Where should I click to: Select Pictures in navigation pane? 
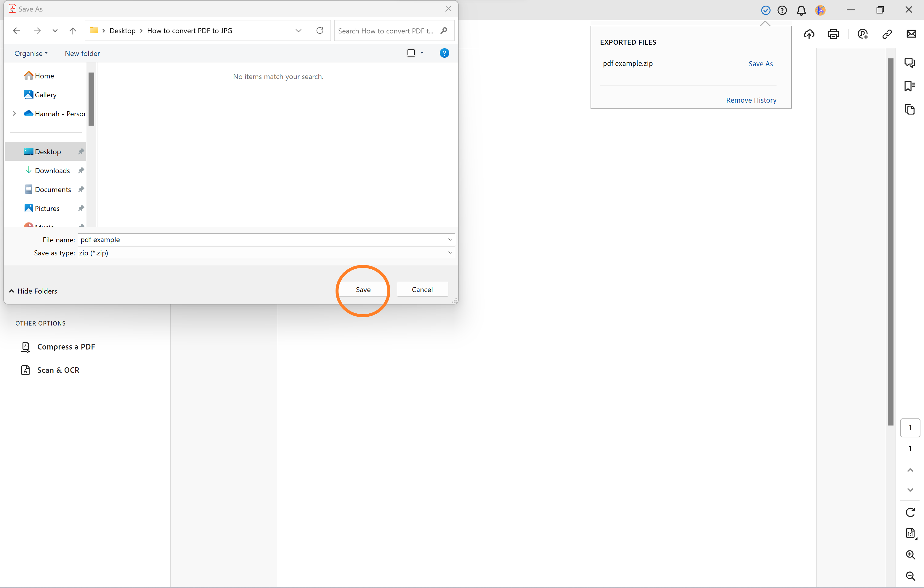pyautogui.click(x=42, y=208)
